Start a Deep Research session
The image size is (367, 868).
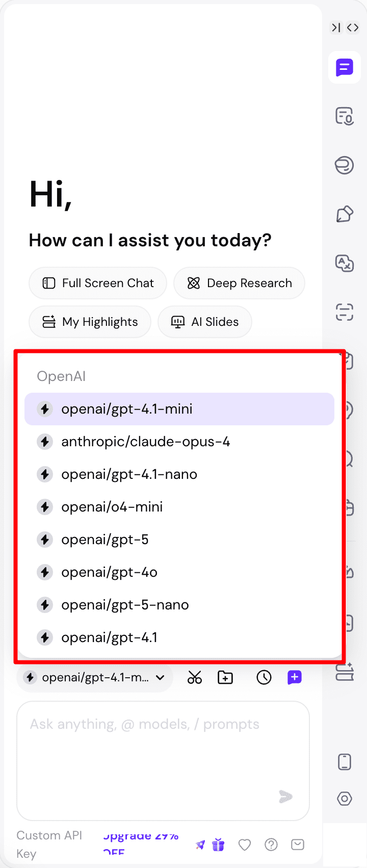point(239,283)
